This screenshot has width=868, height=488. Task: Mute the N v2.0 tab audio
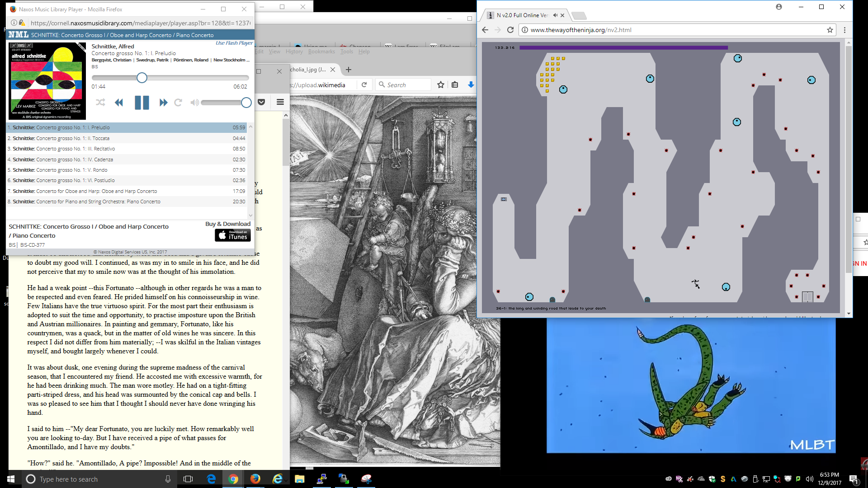(x=555, y=15)
